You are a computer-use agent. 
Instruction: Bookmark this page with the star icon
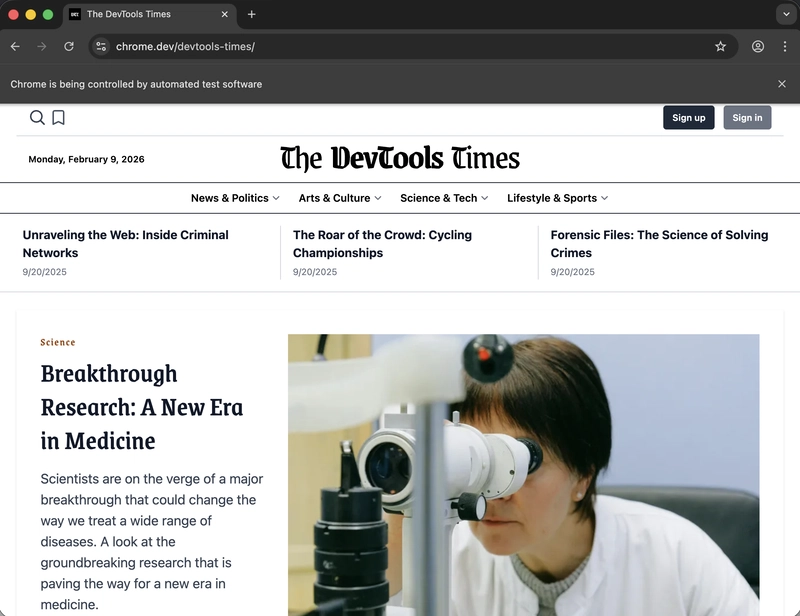pos(720,46)
